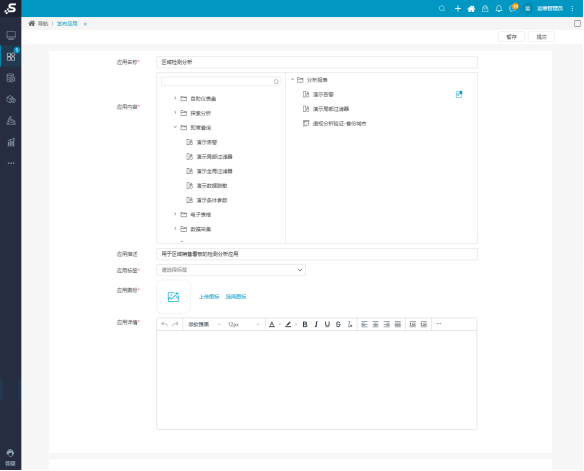
Task: Expand the 电子表格 folder
Action: pos(175,214)
